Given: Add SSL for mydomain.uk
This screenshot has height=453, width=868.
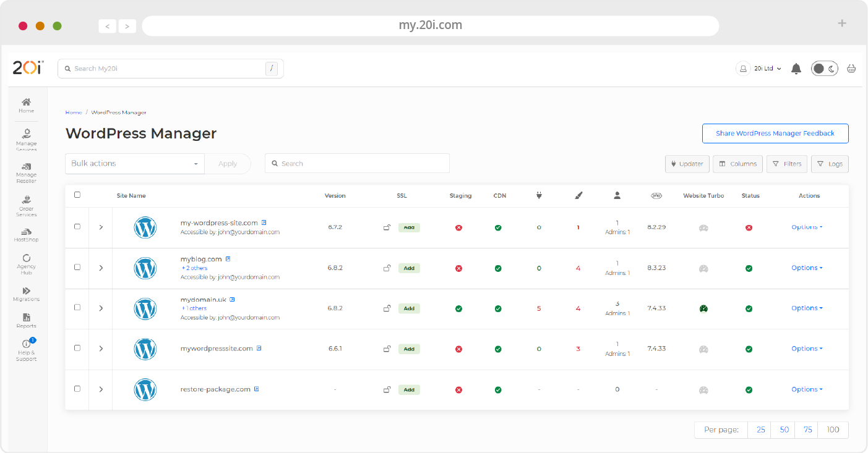Looking at the screenshot, I should (409, 308).
